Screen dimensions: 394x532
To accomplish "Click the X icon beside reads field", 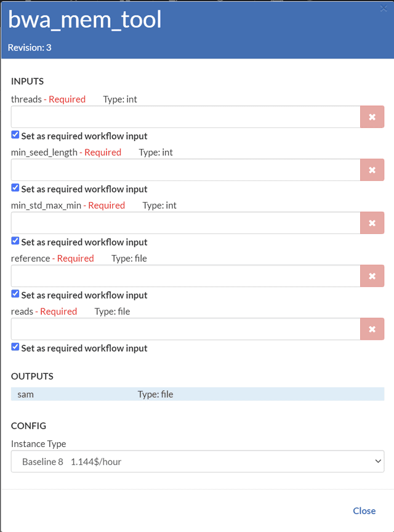I will point(372,329).
